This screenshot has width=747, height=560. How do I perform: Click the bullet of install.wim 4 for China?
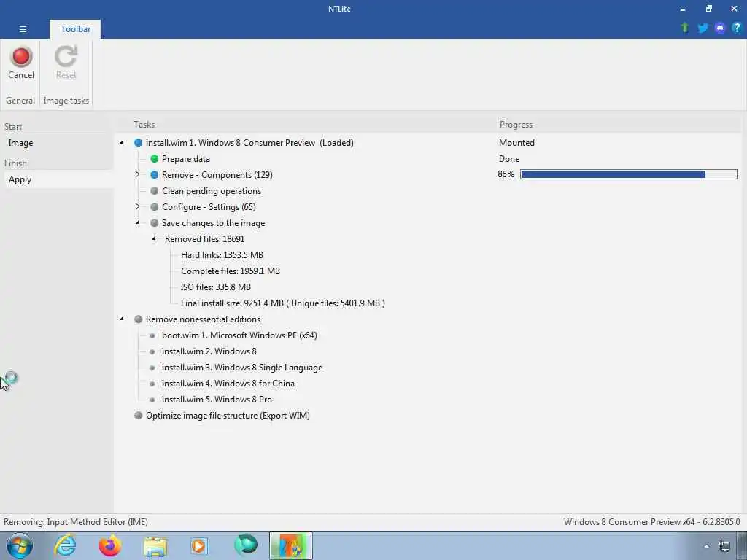point(152,384)
